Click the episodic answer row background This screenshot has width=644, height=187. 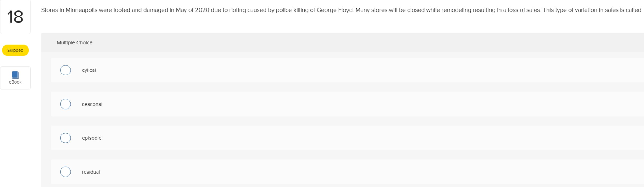pos(347,138)
